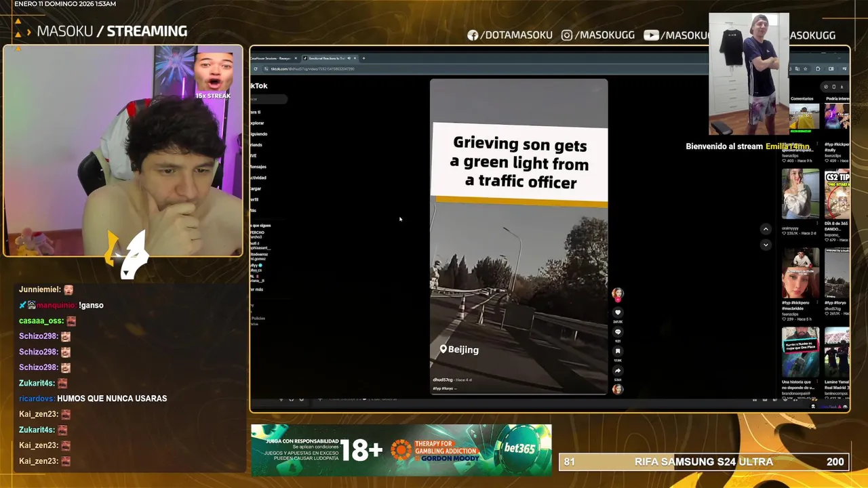Screen dimensions: 868x488
Task: Open Siguiendo in TikTok sidebar
Action: (259, 134)
